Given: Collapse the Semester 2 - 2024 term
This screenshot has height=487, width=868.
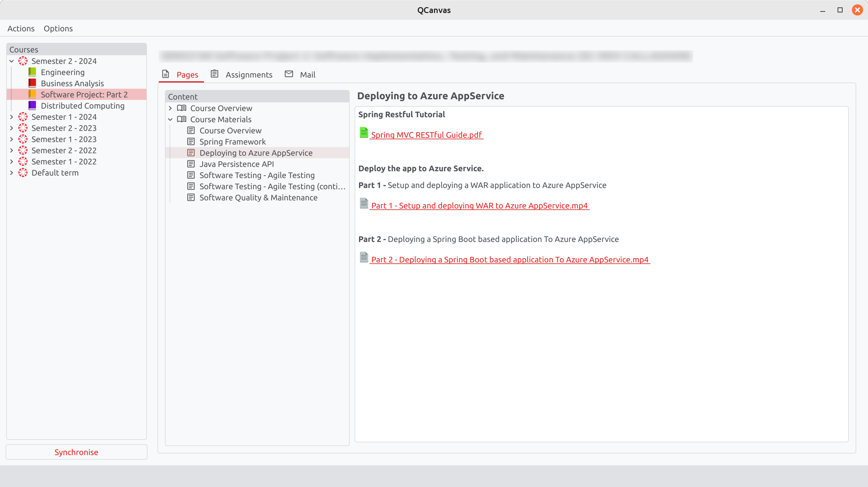Looking at the screenshot, I should point(11,61).
